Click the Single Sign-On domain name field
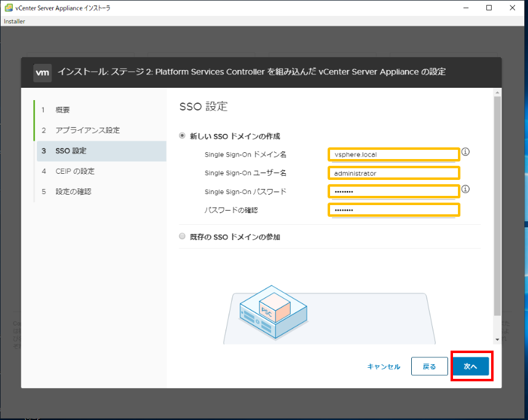Viewport: 528px width, 420px height. (393, 155)
